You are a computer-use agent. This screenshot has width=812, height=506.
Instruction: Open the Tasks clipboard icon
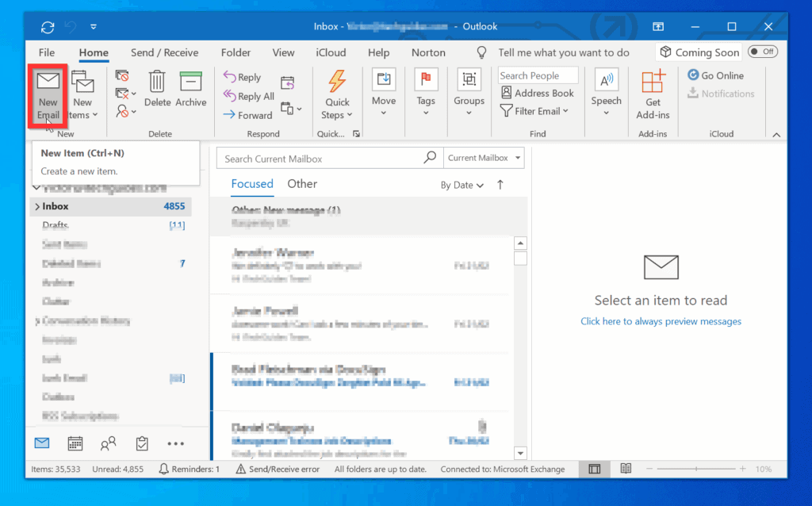(x=142, y=443)
